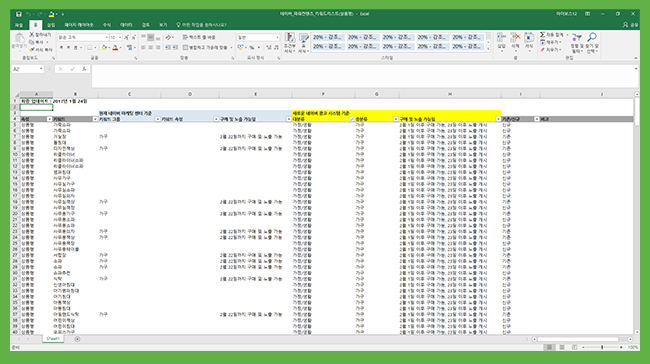Open filter dropdown on column B header row
This screenshot has width=650, height=364.
(x=95, y=119)
